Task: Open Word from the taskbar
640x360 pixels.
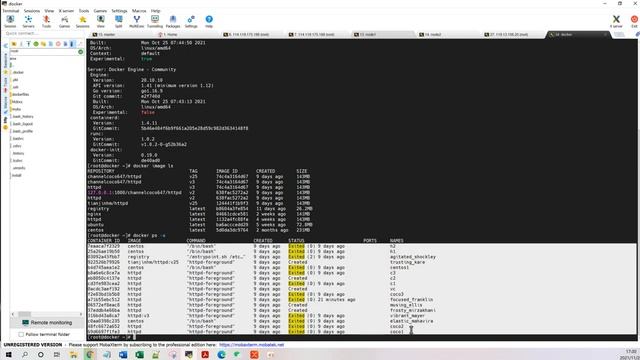Action: (123, 355)
